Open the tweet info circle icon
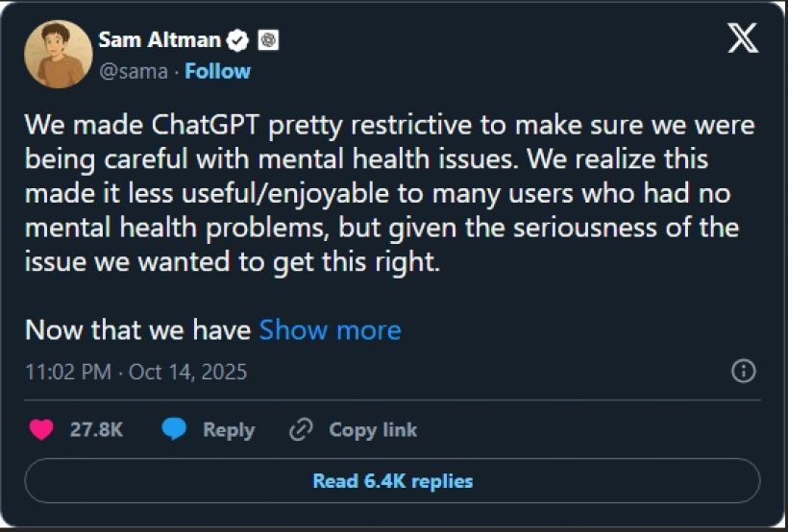This screenshot has width=788, height=532. click(x=744, y=372)
